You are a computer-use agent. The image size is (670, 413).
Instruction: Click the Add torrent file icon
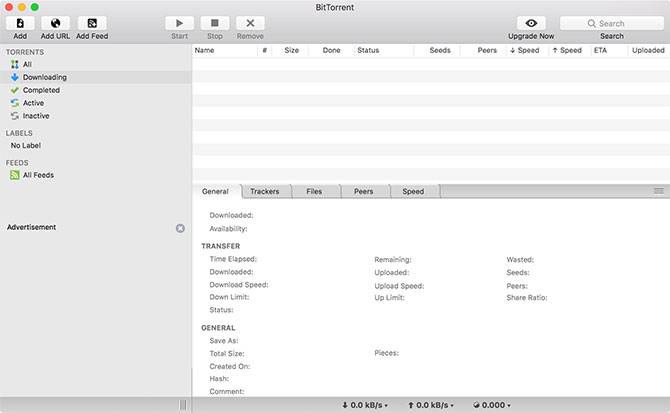coord(20,23)
